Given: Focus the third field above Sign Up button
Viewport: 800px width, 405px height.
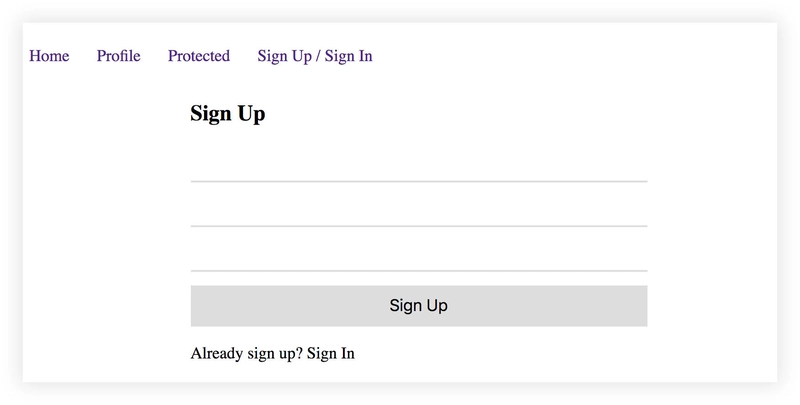Looking at the screenshot, I should (419, 257).
